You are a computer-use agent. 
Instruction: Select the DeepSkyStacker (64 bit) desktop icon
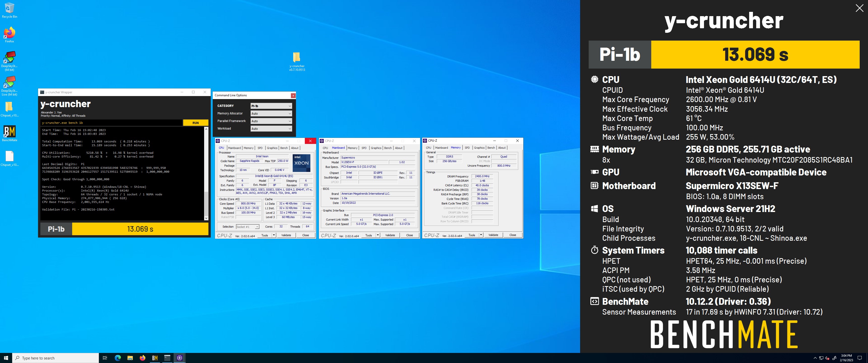[x=9, y=61]
